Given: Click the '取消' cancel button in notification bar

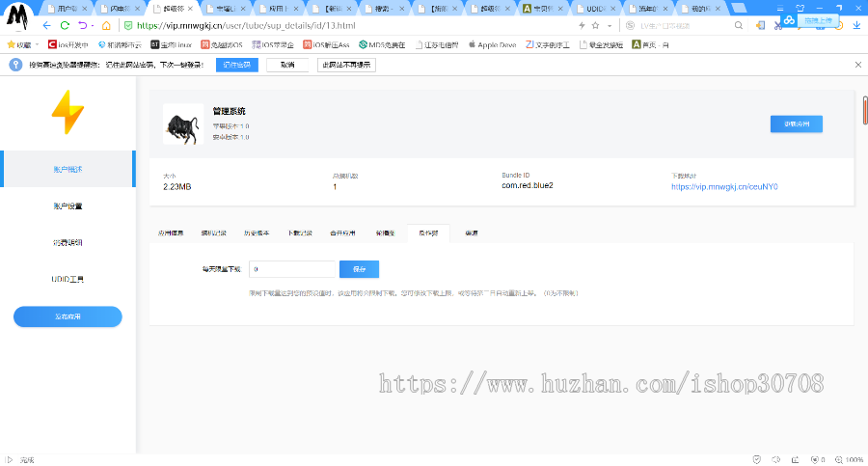Looking at the screenshot, I should click(287, 65).
